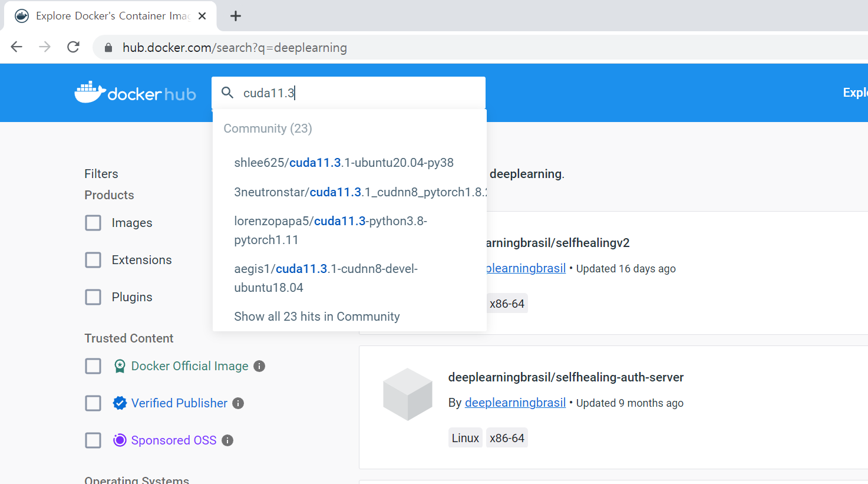Reload the page with refresh icon
868x484 pixels.
click(x=73, y=47)
